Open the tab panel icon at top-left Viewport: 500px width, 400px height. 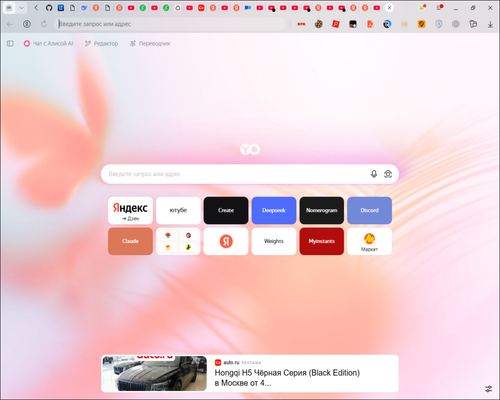click(x=9, y=8)
